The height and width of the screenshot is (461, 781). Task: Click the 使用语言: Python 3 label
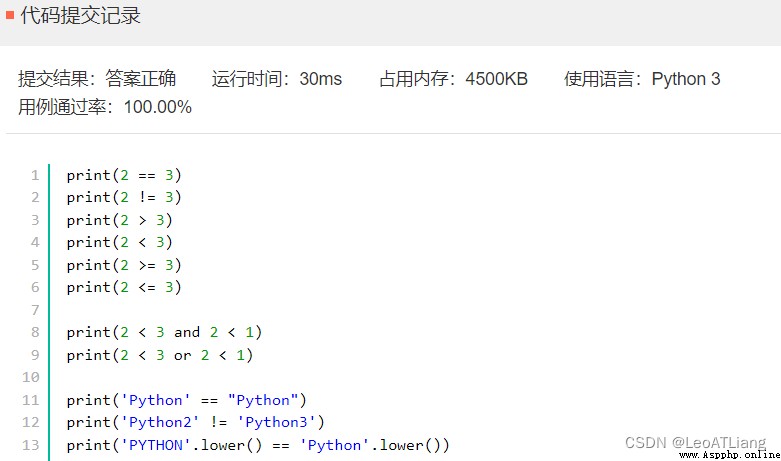tap(642, 79)
